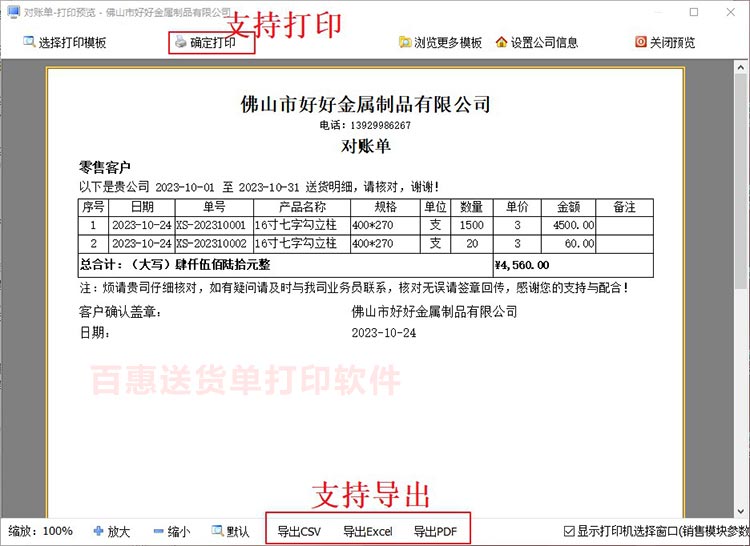Zoom in using 放大
This screenshot has width=750, height=546.
111,531
